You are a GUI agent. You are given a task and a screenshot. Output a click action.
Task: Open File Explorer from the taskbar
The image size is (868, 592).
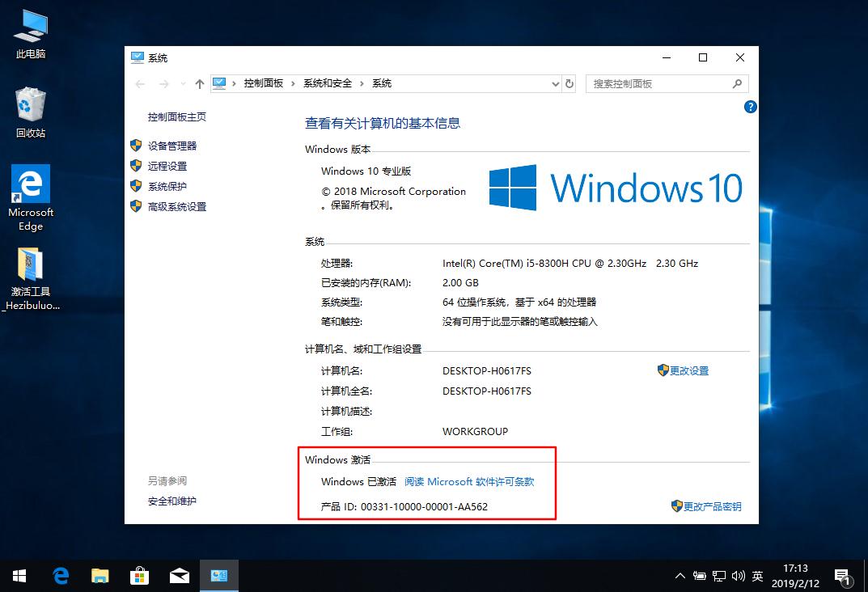(100, 575)
